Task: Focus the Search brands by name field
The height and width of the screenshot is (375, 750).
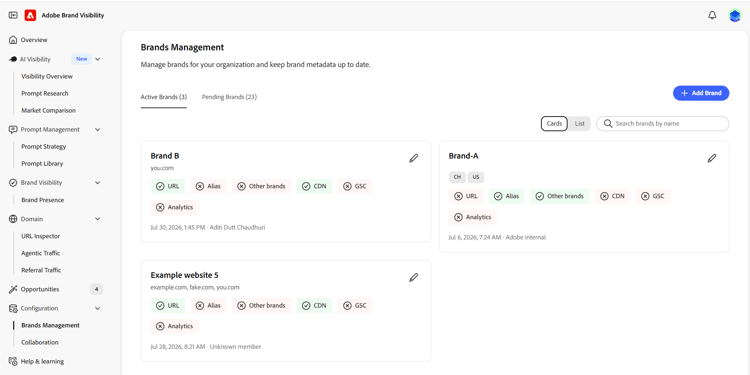Action: [x=663, y=123]
